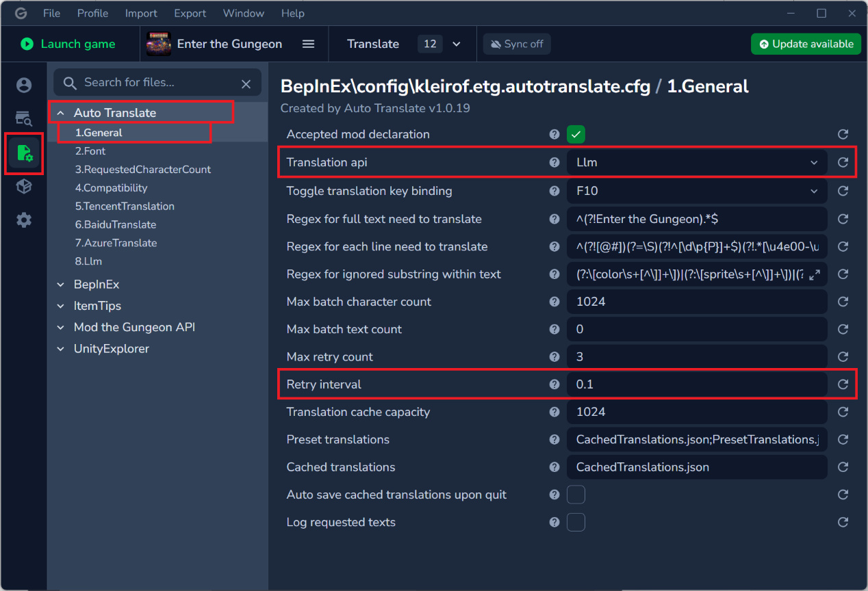Click the hamburger menu beside Enter the Gungeon

click(309, 44)
